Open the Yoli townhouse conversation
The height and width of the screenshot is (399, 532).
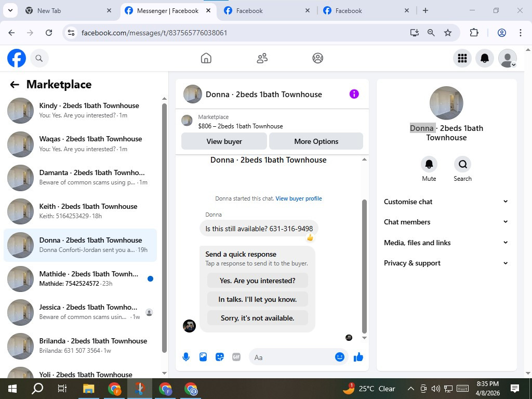81,372
